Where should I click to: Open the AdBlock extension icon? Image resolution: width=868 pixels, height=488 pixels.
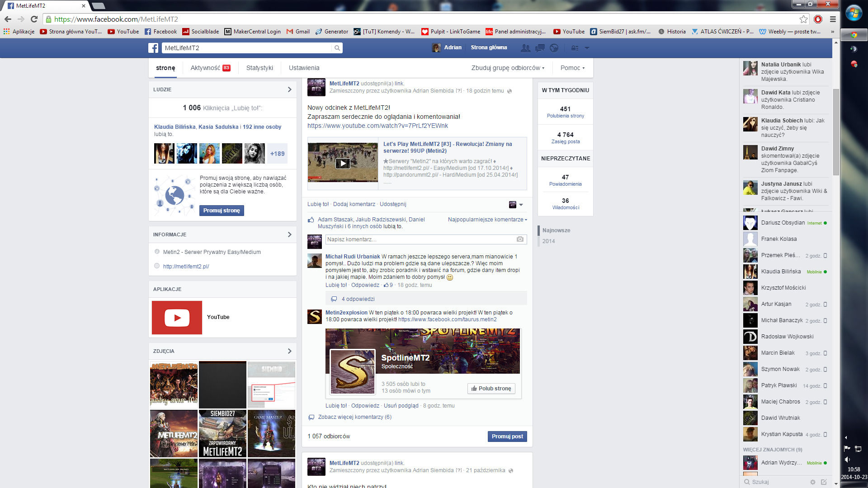click(x=818, y=19)
